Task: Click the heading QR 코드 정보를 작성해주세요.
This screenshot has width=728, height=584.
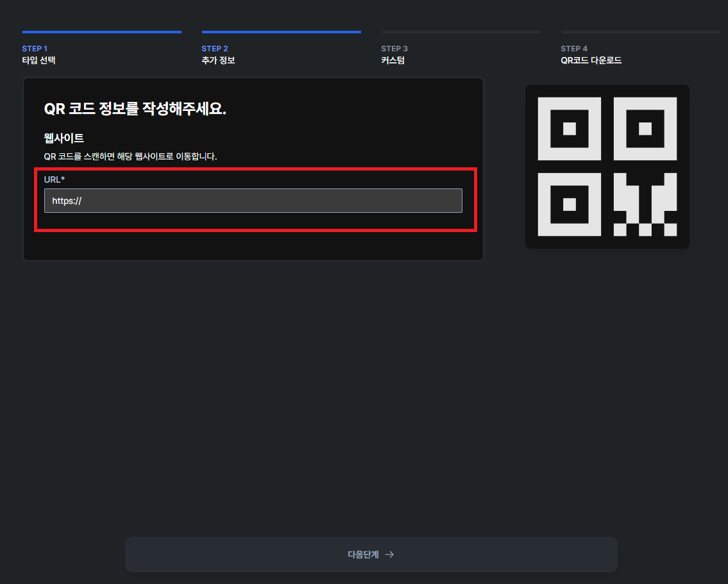Action: (135, 109)
